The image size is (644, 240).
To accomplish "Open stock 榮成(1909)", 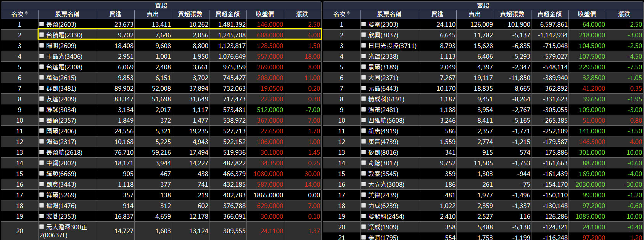I will [x=383, y=227].
